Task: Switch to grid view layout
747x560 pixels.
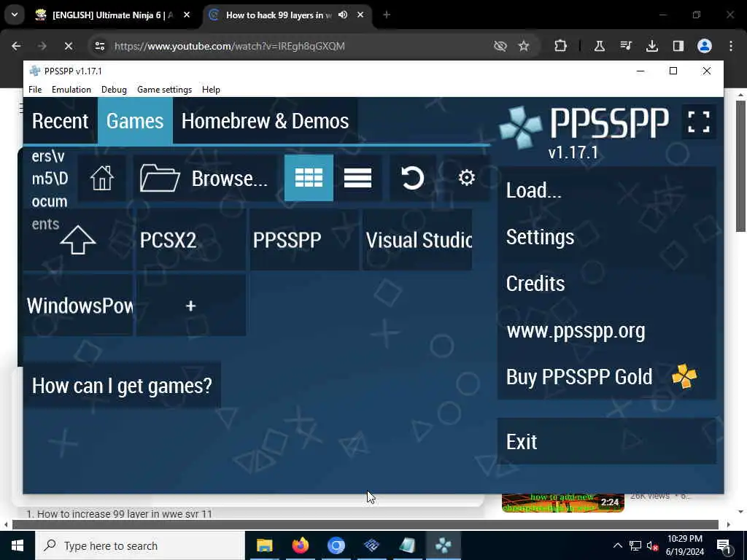Action: pos(309,178)
